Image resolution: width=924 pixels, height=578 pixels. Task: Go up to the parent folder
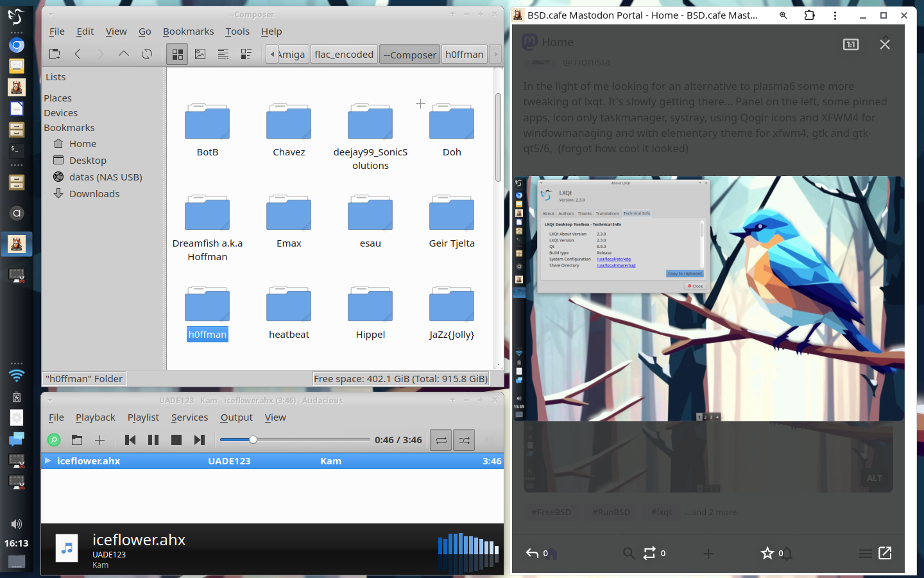(x=123, y=54)
